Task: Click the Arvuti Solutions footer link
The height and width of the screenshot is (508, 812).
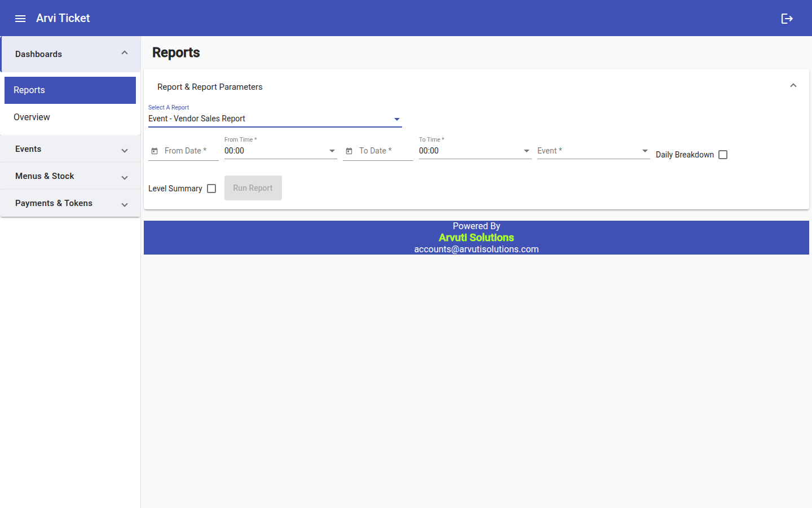Action: (476, 238)
